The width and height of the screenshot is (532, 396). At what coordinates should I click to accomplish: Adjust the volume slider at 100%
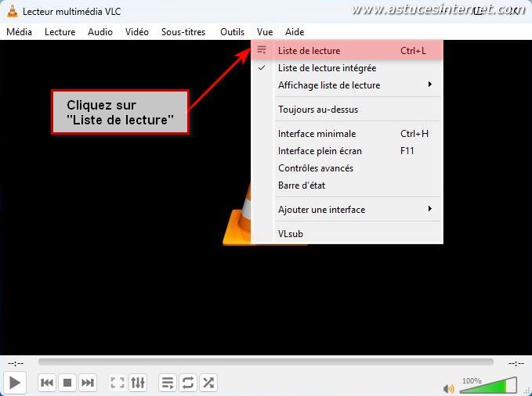pos(489,386)
